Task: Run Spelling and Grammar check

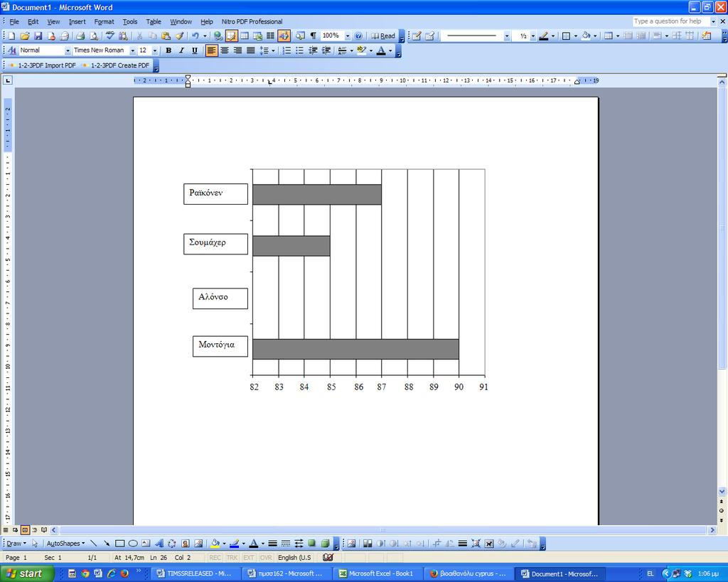Action: click(109, 36)
